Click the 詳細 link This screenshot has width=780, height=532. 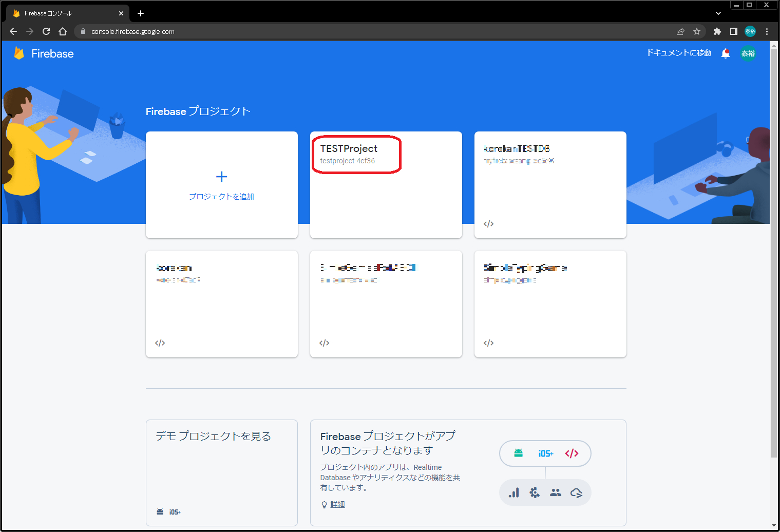point(337,505)
